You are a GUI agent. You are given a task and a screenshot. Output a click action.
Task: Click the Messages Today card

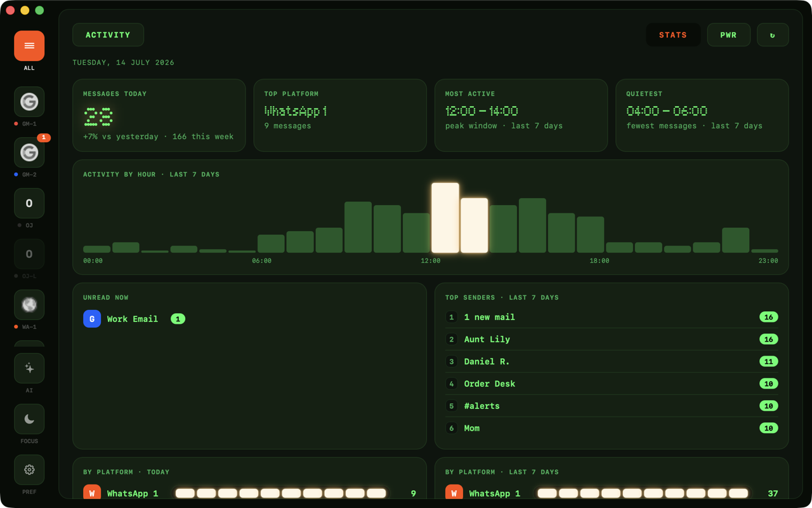pos(159,116)
